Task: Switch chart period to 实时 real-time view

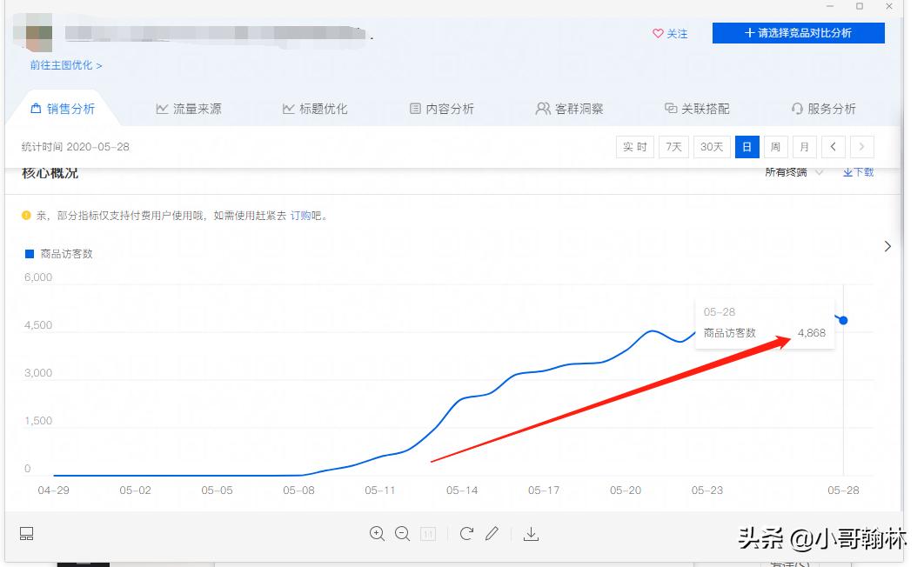Action: [634, 146]
